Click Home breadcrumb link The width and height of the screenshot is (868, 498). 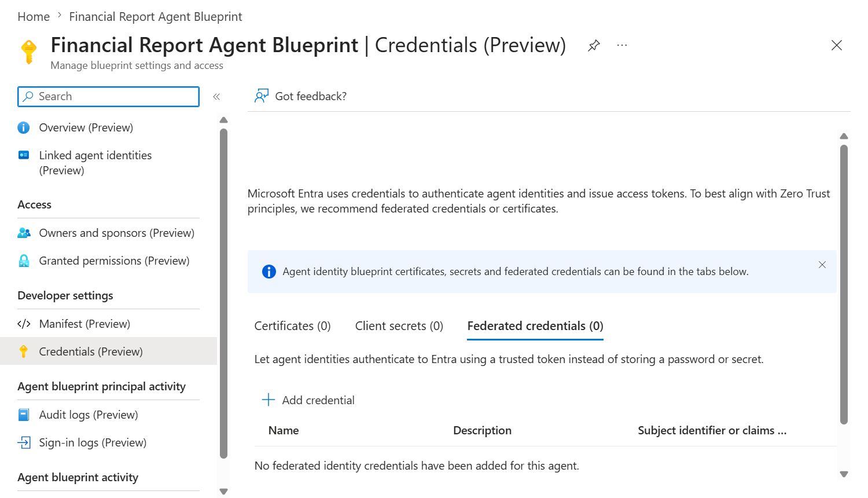click(x=34, y=17)
